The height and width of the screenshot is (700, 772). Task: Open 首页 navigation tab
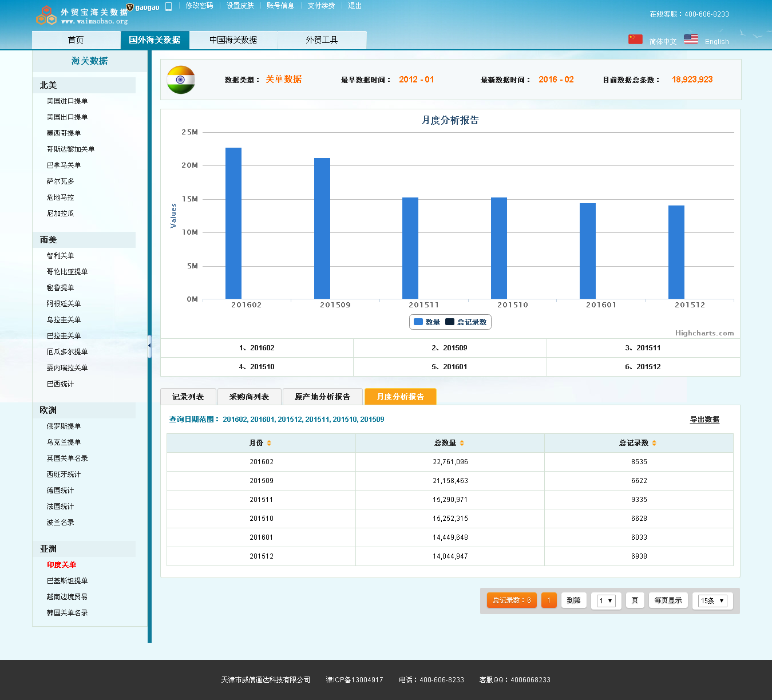(76, 40)
